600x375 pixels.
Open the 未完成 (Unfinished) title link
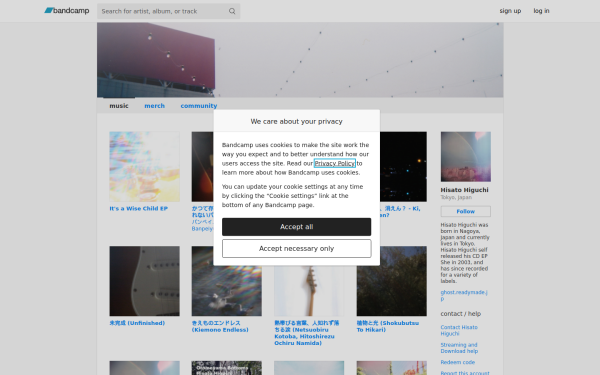137,323
